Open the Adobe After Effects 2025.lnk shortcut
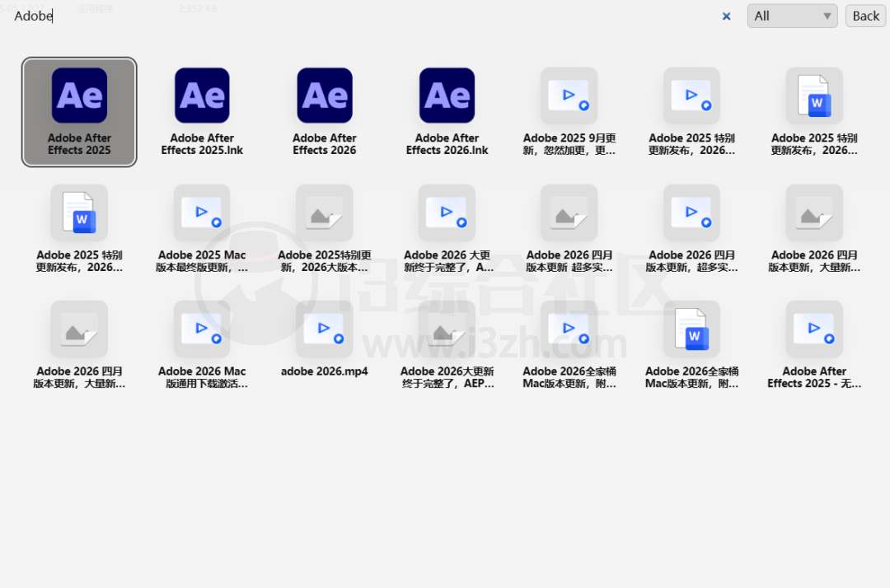Viewport: 890px width, 588px height. tap(202, 112)
